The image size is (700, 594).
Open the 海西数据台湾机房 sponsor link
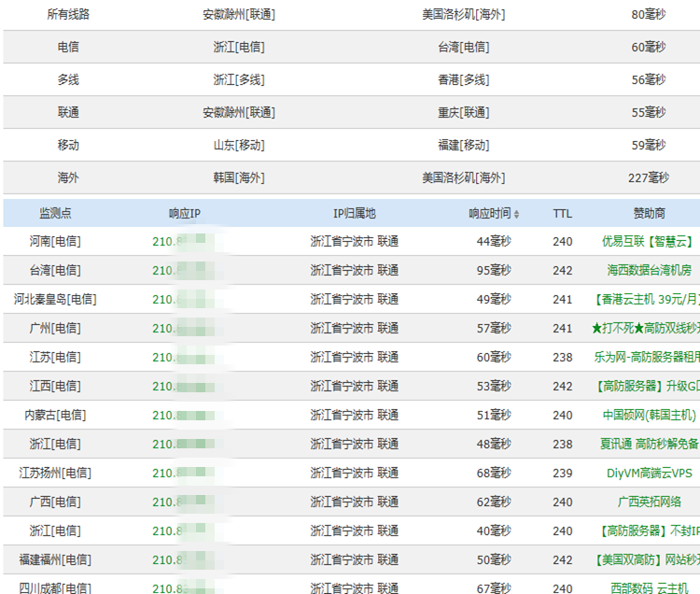649,270
